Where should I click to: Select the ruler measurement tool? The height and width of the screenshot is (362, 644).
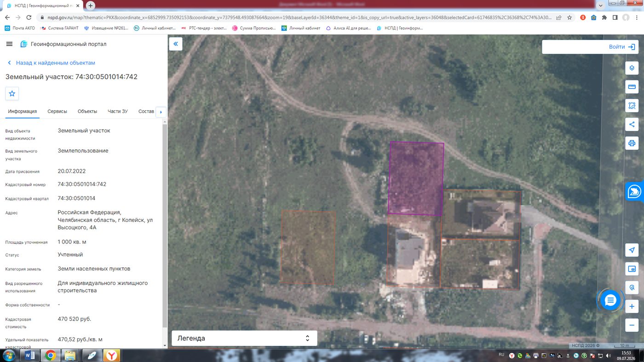point(632,87)
